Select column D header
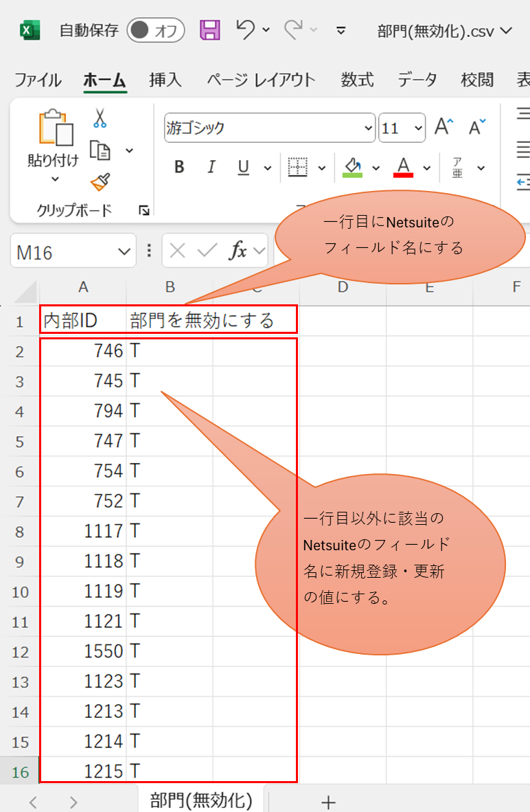This screenshot has width=530, height=812. (343, 287)
